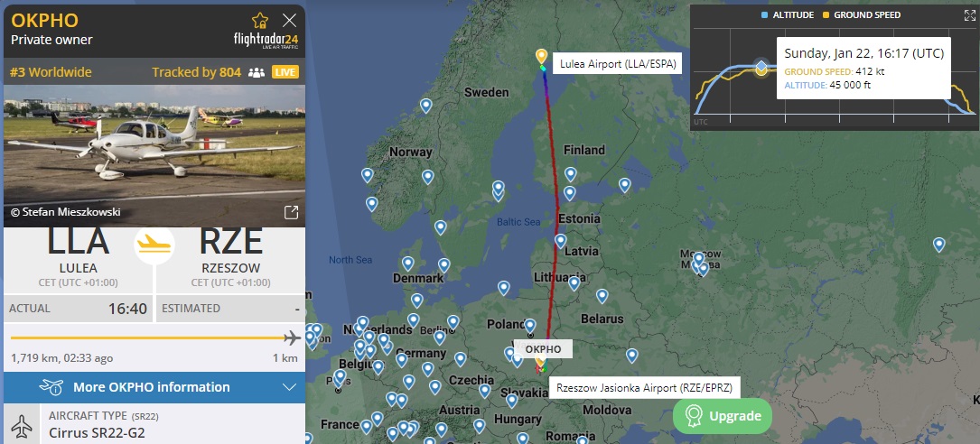Click the flightradar24 logo

266,42
